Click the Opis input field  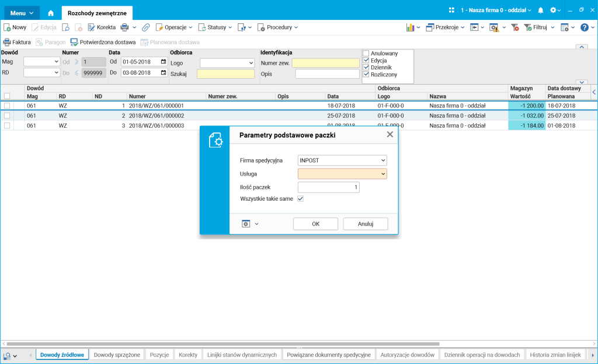[327, 74]
